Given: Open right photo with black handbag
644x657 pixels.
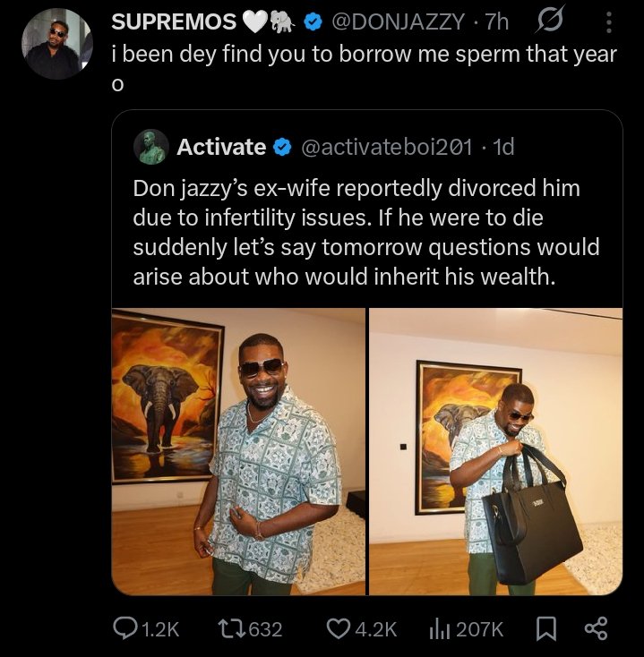Looking at the screenshot, I should (x=495, y=451).
